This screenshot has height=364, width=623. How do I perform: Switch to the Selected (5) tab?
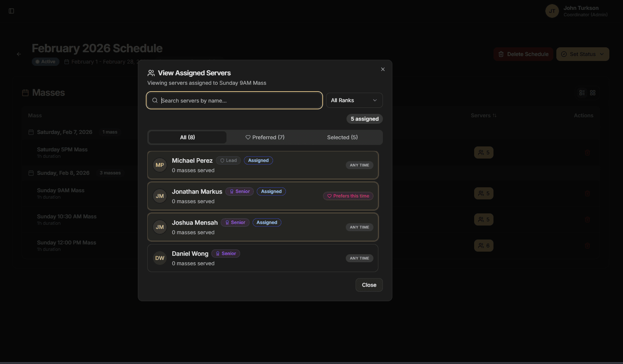[x=342, y=137]
